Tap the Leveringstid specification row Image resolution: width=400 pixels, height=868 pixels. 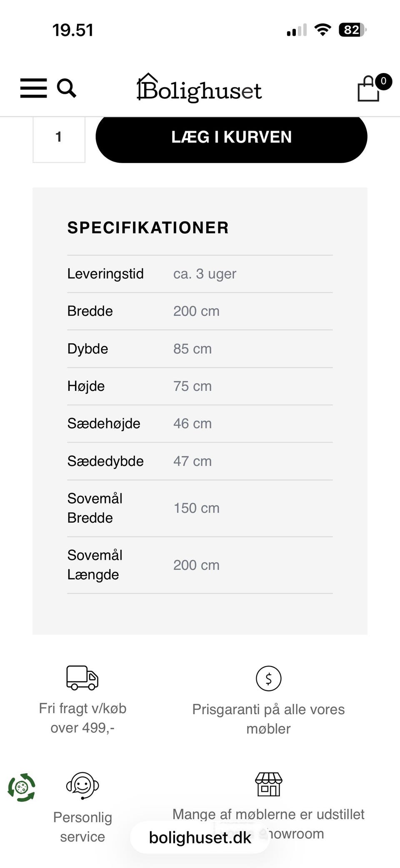pyautogui.click(x=200, y=274)
